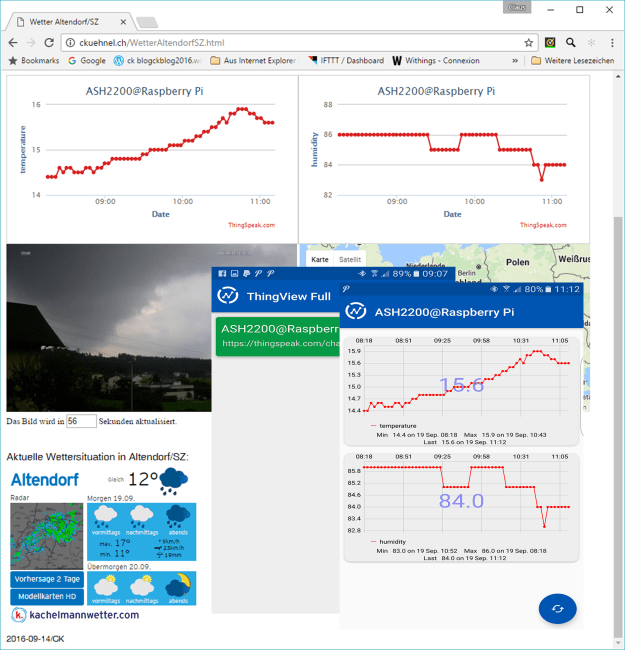Screen dimensions: 625x650
Task: Click the humidity legend label in phone app
Action: point(392,542)
